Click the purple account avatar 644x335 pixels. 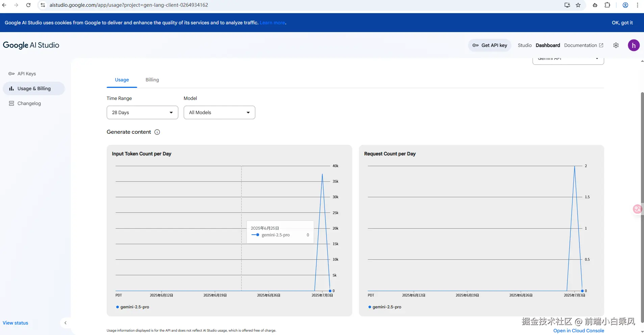click(634, 45)
